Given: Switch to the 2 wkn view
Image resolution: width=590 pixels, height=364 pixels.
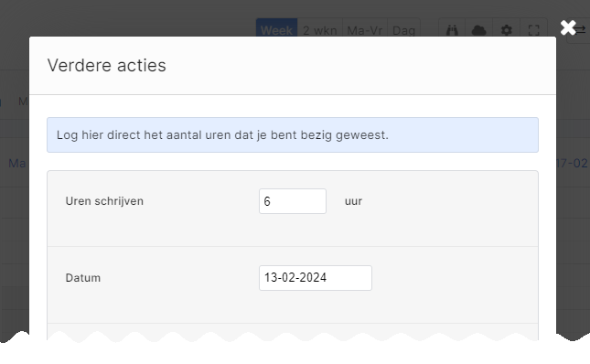Looking at the screenshot, I should (320, 29).
